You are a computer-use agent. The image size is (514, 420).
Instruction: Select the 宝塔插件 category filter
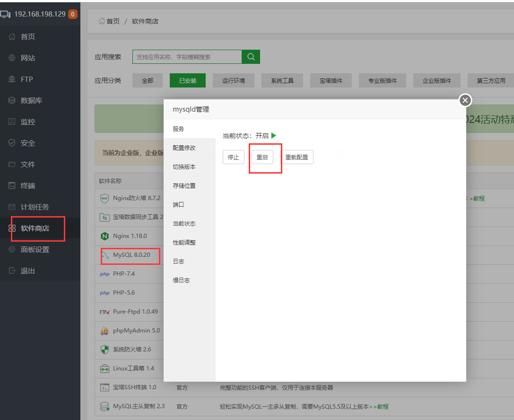[x=331, y=80]
